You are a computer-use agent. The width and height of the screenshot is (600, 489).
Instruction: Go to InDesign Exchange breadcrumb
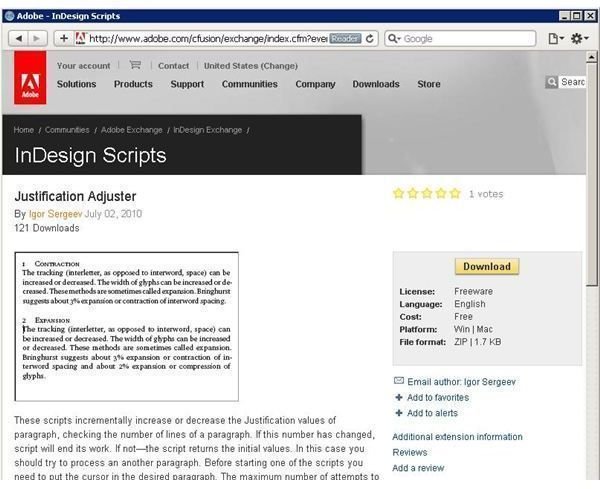207,130
